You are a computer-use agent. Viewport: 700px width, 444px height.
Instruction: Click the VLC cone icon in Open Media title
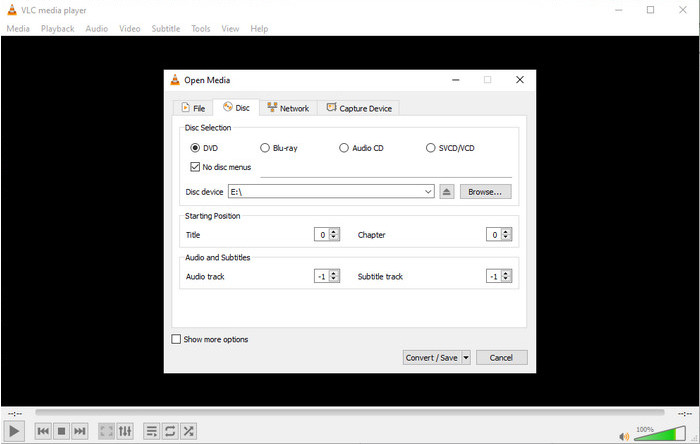(175, 80)
